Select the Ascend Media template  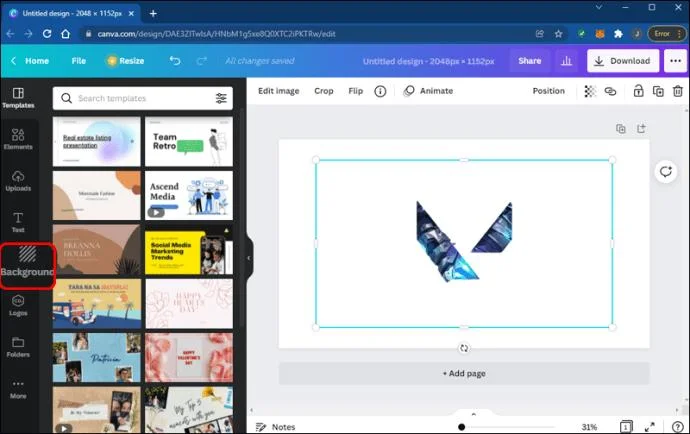pyautogui.click(x=189, y=195)
